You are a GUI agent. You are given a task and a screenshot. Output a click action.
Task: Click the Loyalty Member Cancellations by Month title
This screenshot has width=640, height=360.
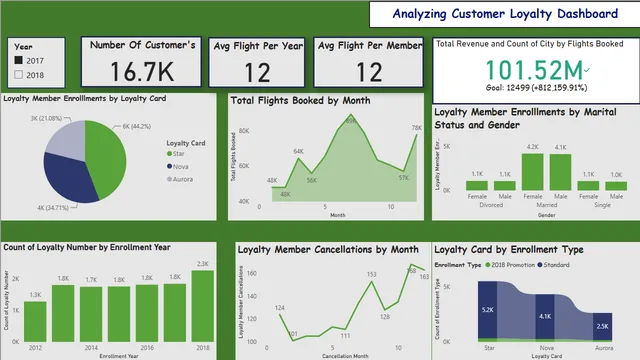click(x=328, y=249)
